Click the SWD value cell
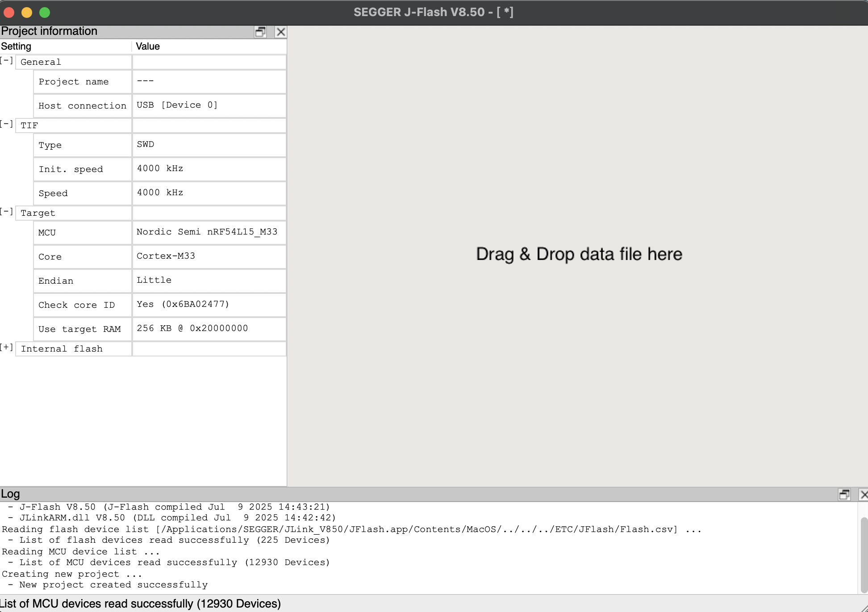The image size is (868, 612). (x=209, y=145)
